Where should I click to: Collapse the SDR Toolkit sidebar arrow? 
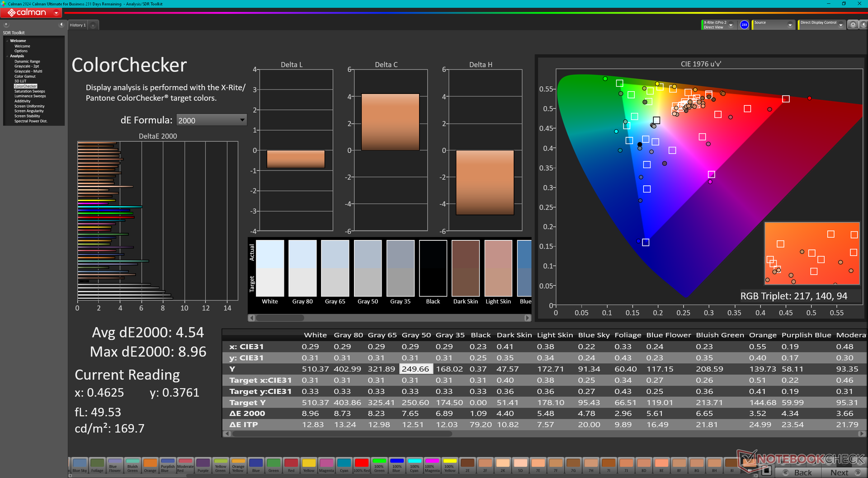coord(61,25)
